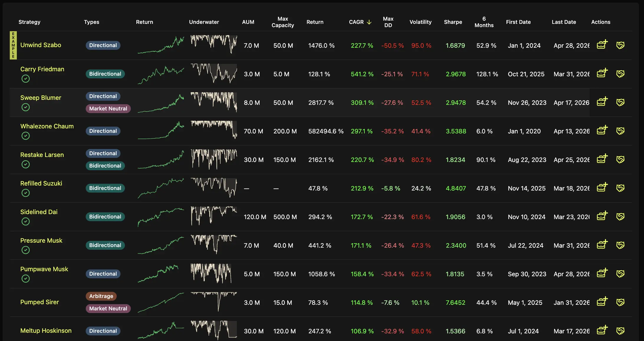Open the Pressure Musk strategy link
This screenshot has width=644, height=341.
pyautogui.click(x=41, y=240)
